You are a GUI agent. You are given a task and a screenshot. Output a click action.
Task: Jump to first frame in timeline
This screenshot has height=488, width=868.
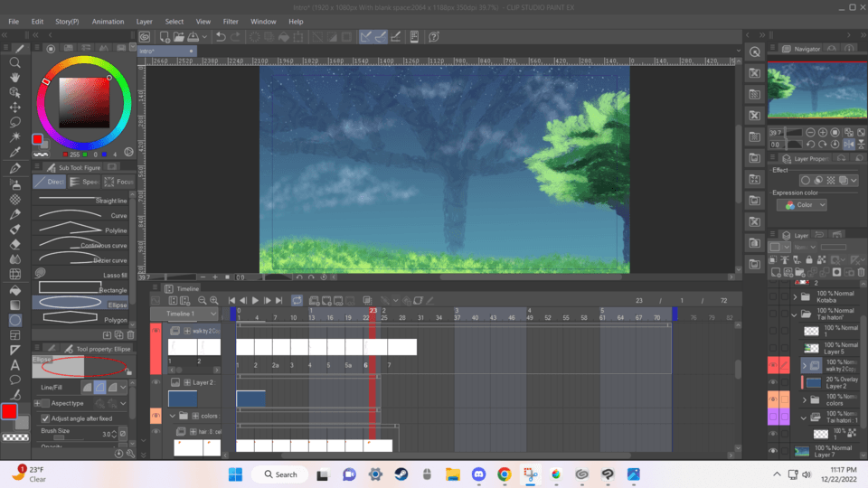tap(232, 300)
